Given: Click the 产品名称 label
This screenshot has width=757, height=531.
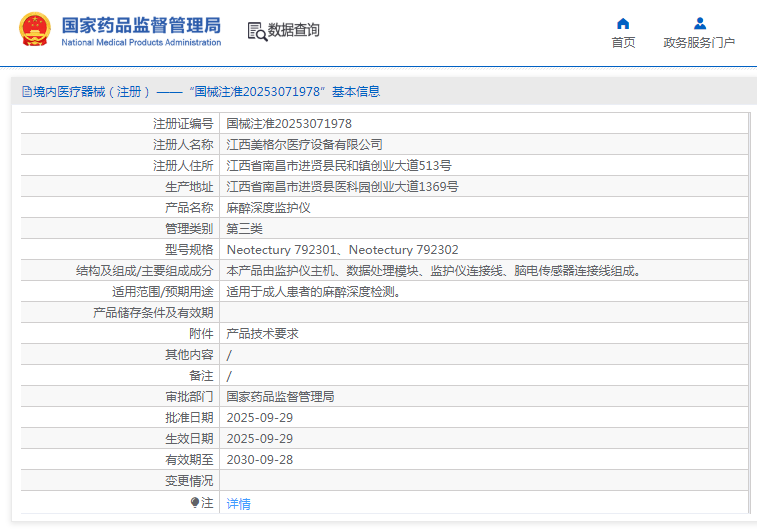Looking at the screenshot, I should (x=189, y=208).
